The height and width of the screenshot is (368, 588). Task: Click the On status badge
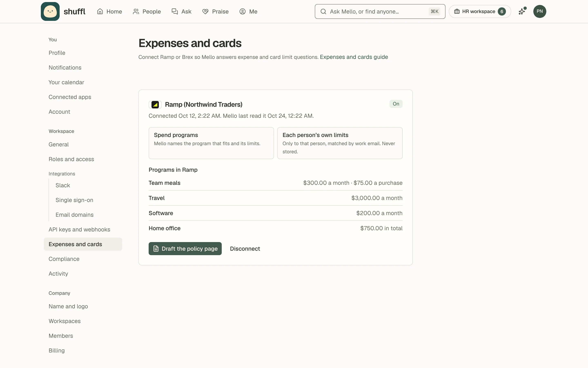tap(396, 104)
